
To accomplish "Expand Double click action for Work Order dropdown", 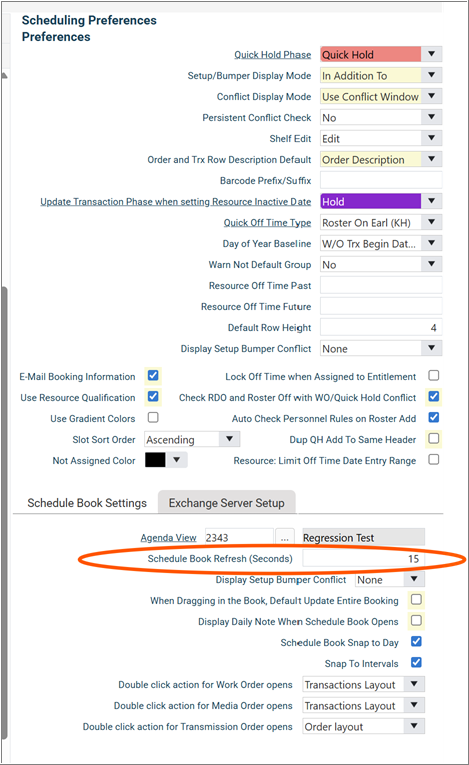I will [x=363, y=684].
